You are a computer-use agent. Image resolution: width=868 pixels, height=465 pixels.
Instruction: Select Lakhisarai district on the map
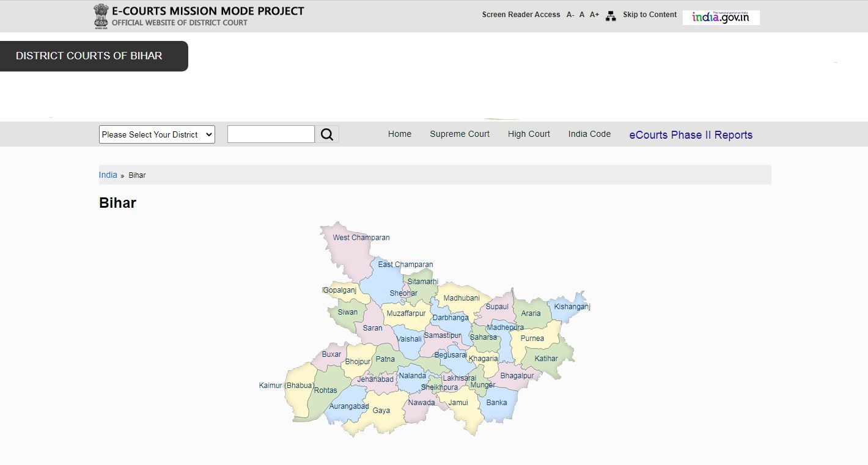(x=460, y=378)
